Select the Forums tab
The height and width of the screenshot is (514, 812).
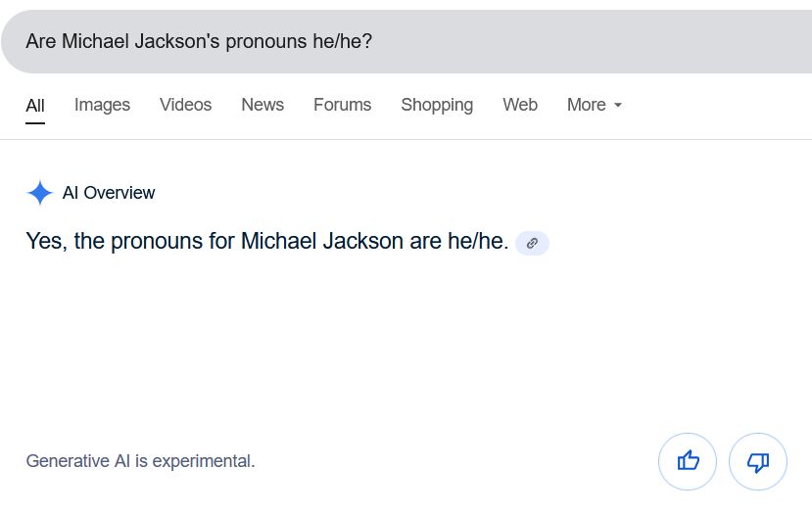pyautogui.click(x=342, y=105)
